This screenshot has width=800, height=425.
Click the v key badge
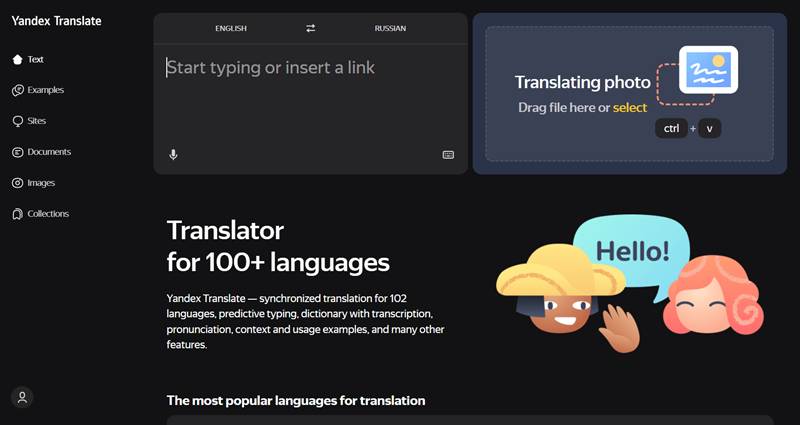pyautogui.click(x=710, y=129)
